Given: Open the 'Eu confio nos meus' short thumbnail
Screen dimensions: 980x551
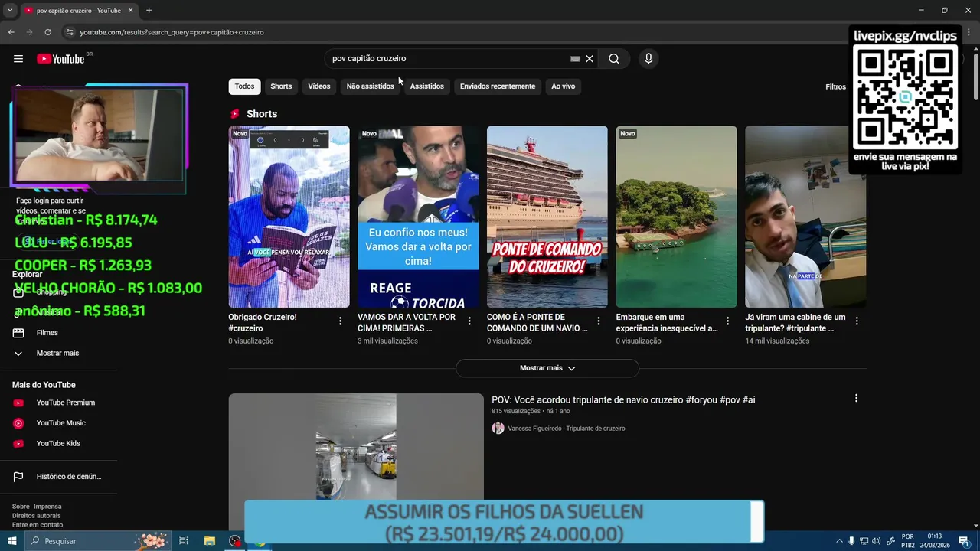Looking at the screenshot, I should [x=418, y=217].
